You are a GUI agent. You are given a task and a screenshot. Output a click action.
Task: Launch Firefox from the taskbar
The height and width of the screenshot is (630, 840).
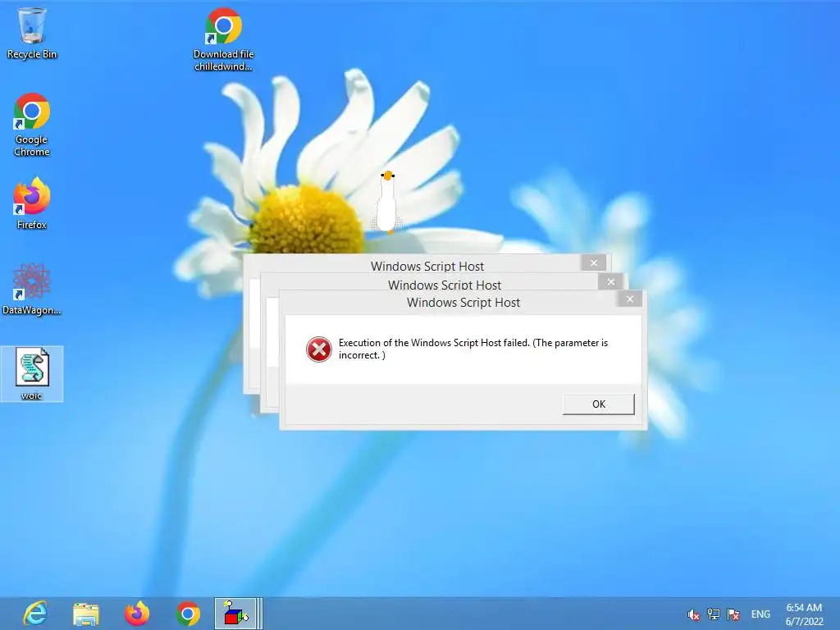tap(137, 614)
